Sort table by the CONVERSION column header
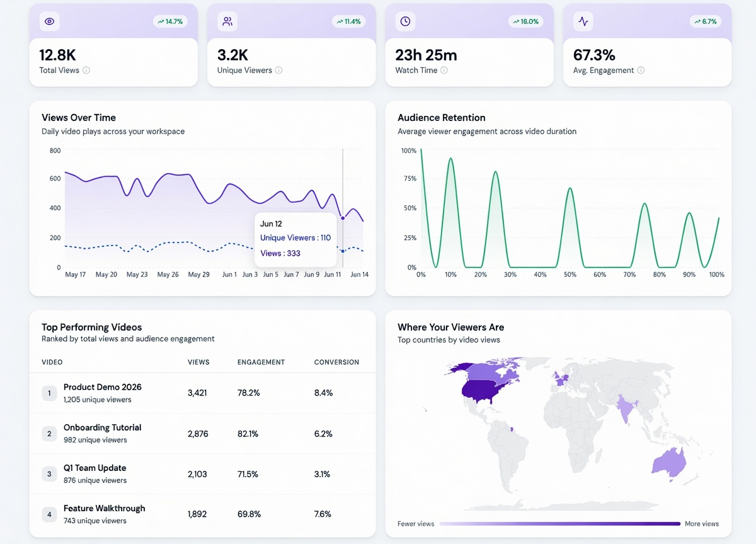 point(336,362)
